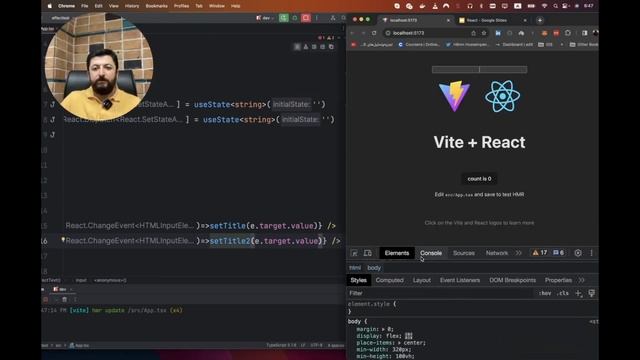Open the Network tab in DevTools
Screen dimensions: 640x360
[497, 253]
